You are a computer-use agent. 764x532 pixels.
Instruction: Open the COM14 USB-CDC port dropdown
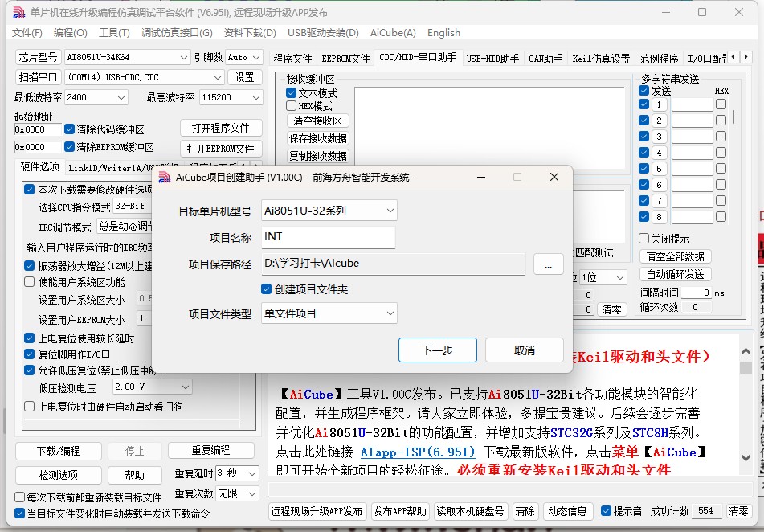coord(218,77)
